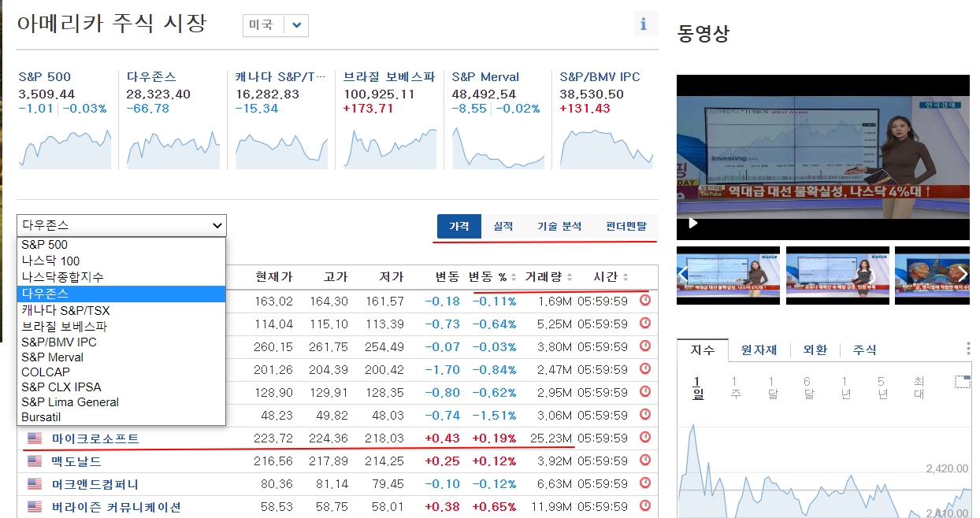Click the US flag beside 마이크로소프트
980x518 pixels.
(x=35, y=438)
